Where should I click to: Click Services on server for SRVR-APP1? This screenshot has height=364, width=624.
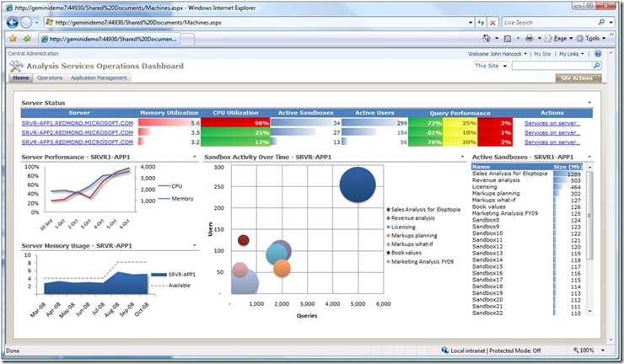pos(552,123)
